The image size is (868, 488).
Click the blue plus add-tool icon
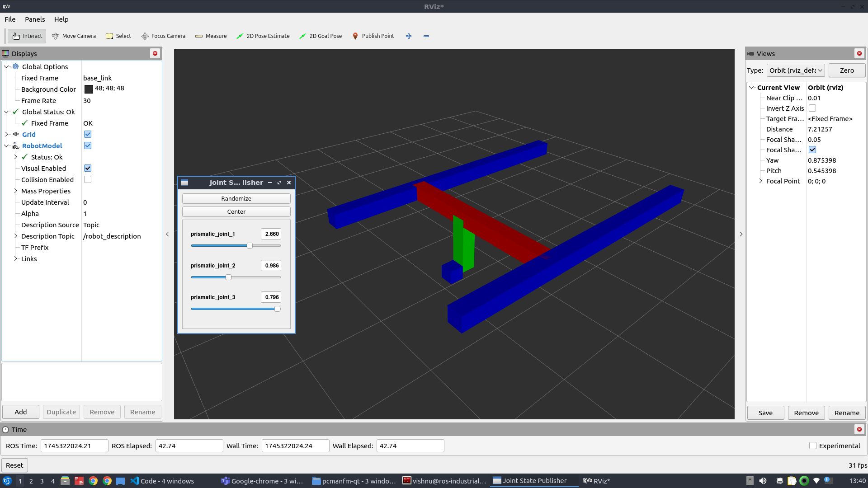pyautogui.click(x=409, y=36)
